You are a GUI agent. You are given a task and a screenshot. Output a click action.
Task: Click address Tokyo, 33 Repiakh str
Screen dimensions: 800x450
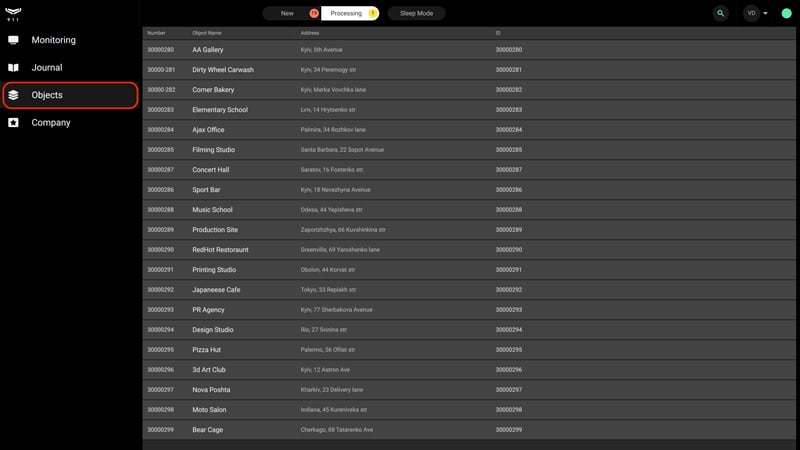click(328, 289)
